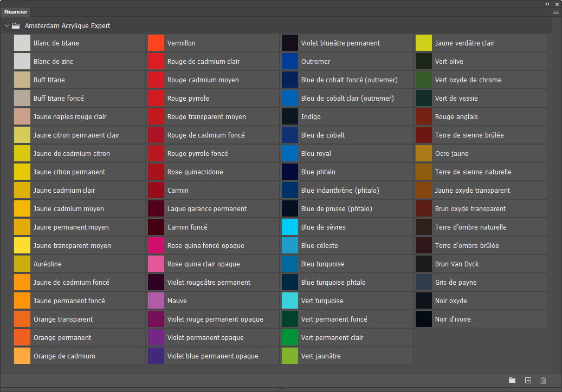Select the Jaune verdâtre clair swatch
Screen dimensions: 562x392
click(x=424, y=43)
